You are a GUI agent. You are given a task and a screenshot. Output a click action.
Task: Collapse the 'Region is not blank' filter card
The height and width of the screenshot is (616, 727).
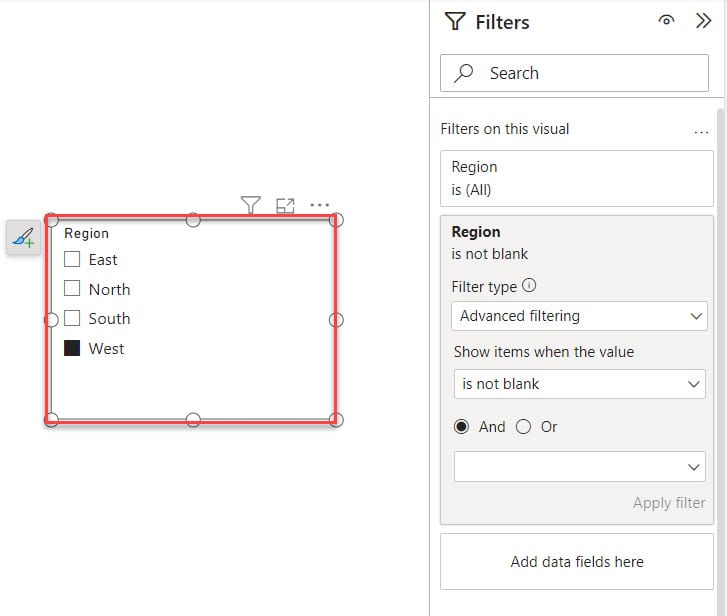576,242
